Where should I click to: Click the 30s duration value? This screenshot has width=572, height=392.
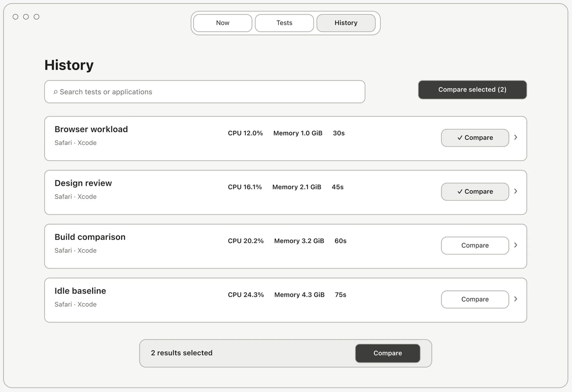[339, 133]
